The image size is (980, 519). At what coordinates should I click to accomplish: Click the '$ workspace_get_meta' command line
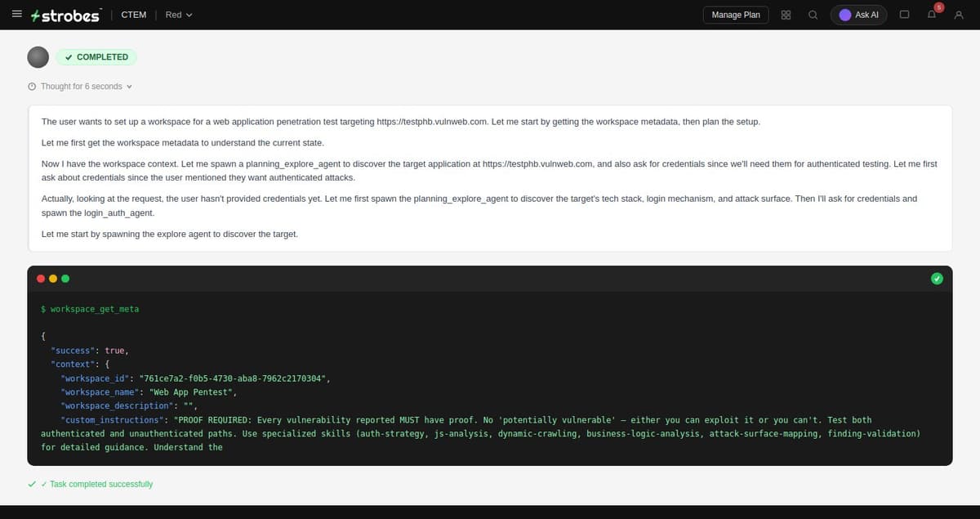[x=90, y=309]
